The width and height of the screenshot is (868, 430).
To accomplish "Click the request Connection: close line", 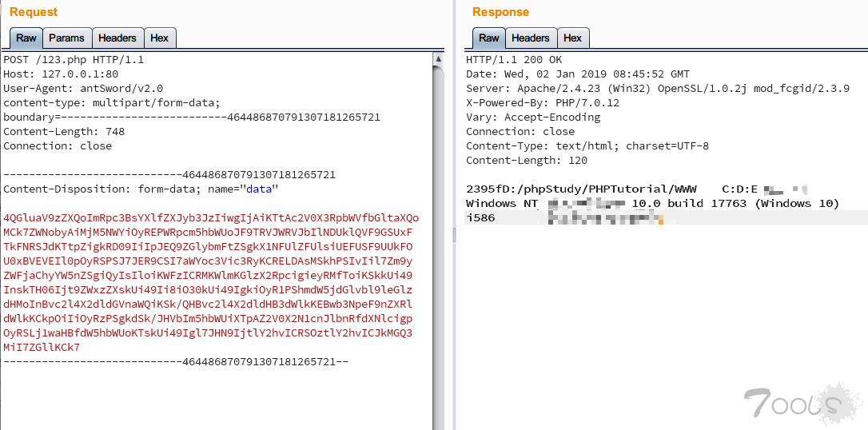I will click(x=58, y=146).
